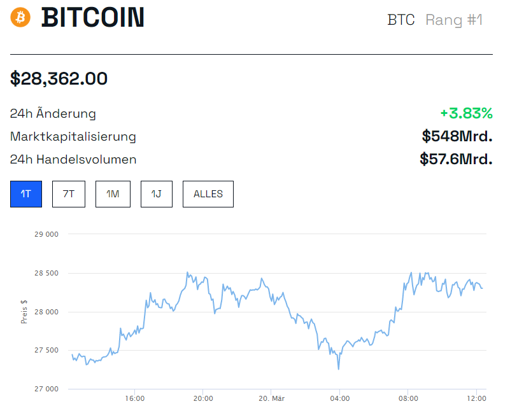Viewport: 510px width, 420px height.
Task: Click the orange Bitcoin logo icon
Action: (21, 17)
